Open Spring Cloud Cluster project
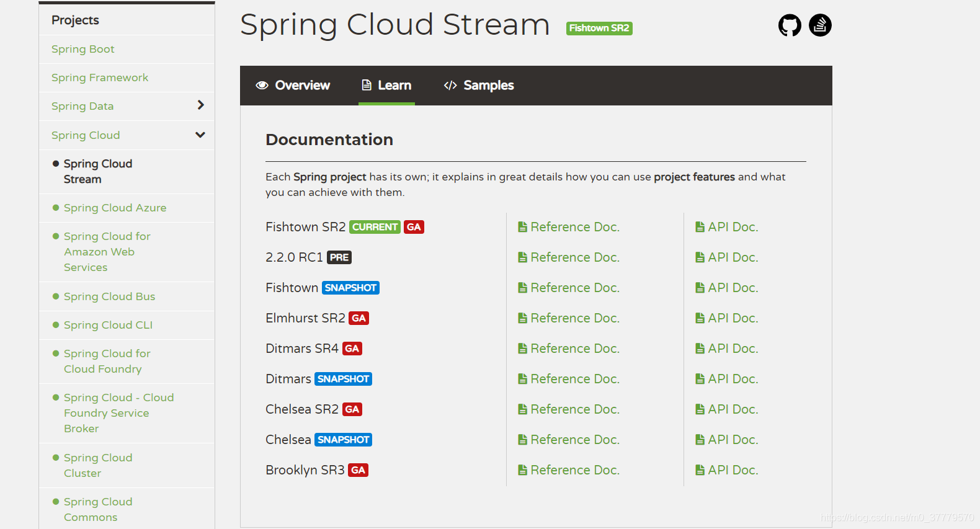Viewport: 980px width, 529px height. coord(98,465)
